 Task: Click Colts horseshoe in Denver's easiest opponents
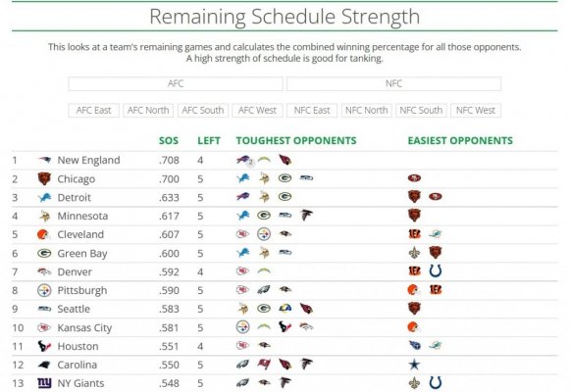click(x=436, y=270)
